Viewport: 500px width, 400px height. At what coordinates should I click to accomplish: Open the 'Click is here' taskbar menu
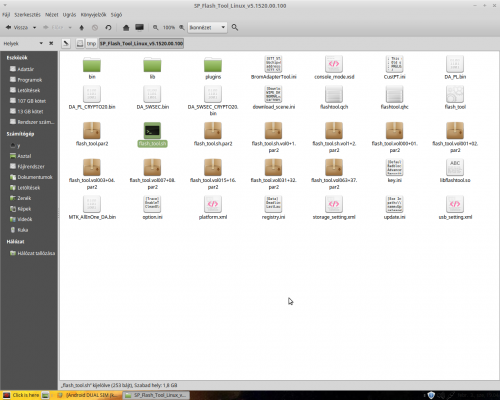point(21,395)
